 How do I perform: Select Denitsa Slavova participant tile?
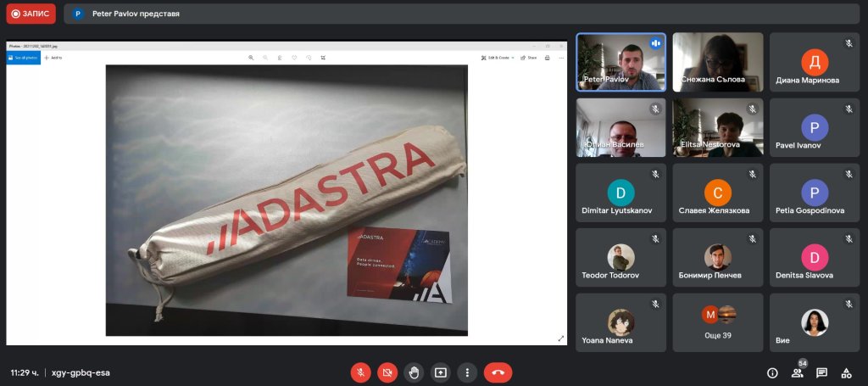(815, 258)
